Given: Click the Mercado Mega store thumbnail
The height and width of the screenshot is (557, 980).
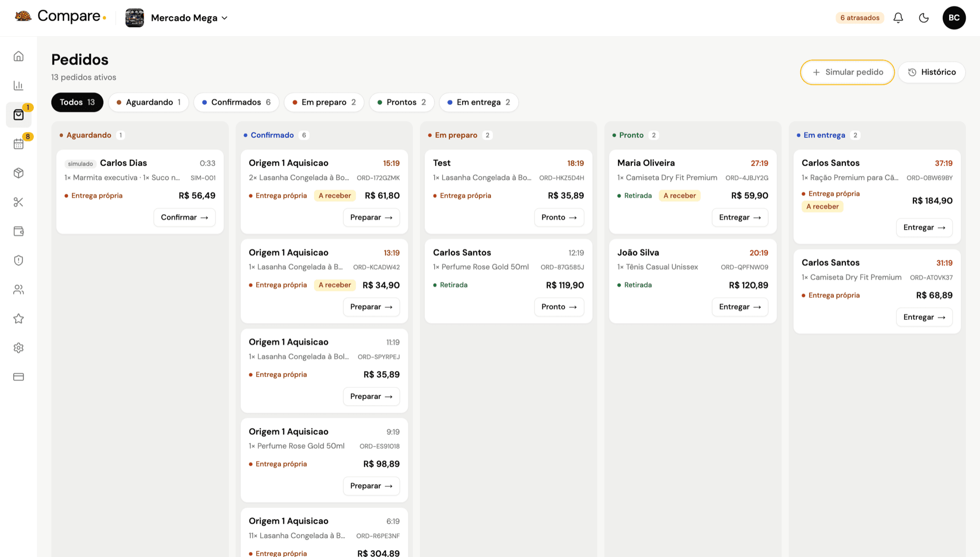Looking at the screenshot, I should (135, 18).
